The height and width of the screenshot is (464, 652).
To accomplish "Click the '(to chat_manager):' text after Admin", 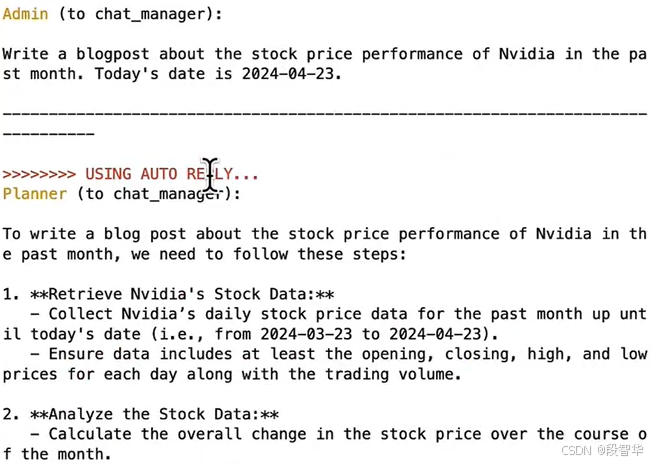I will click(140, 14).
